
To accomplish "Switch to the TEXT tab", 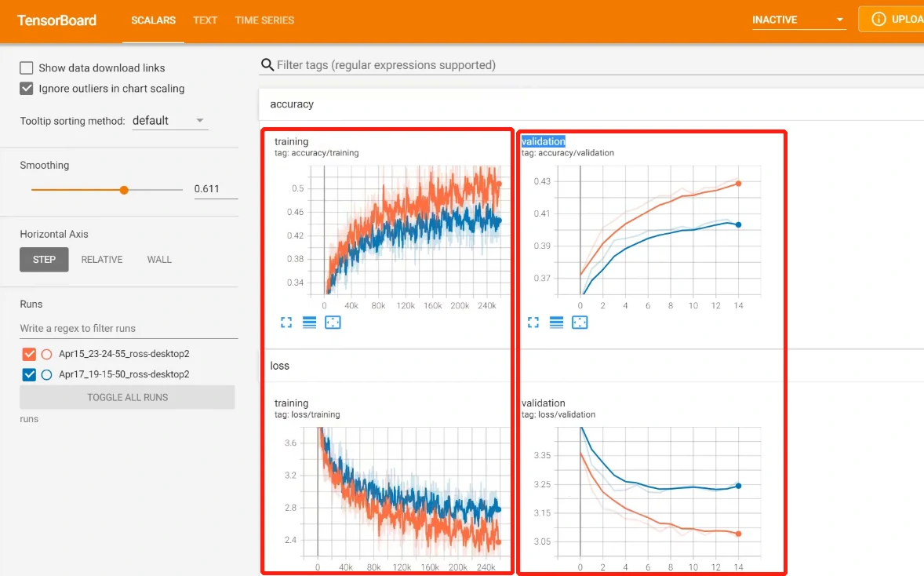I will click(x=205, y=20).
